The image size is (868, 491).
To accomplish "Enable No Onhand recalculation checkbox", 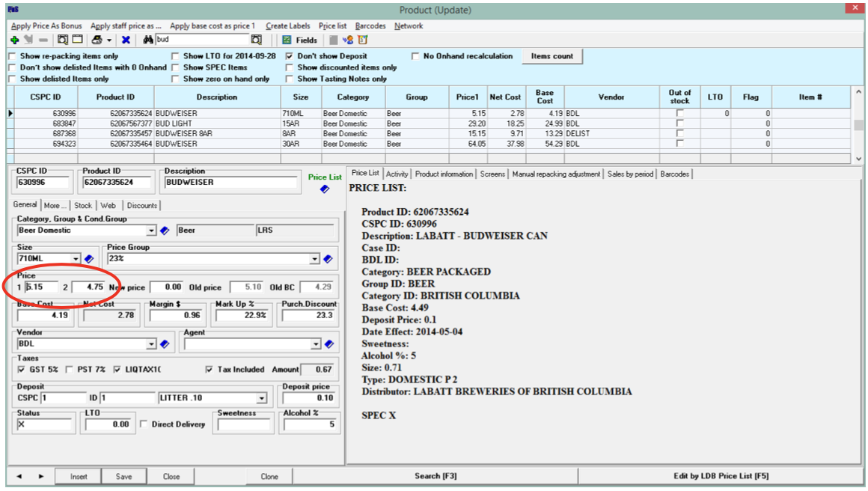I will pos(415,56).
